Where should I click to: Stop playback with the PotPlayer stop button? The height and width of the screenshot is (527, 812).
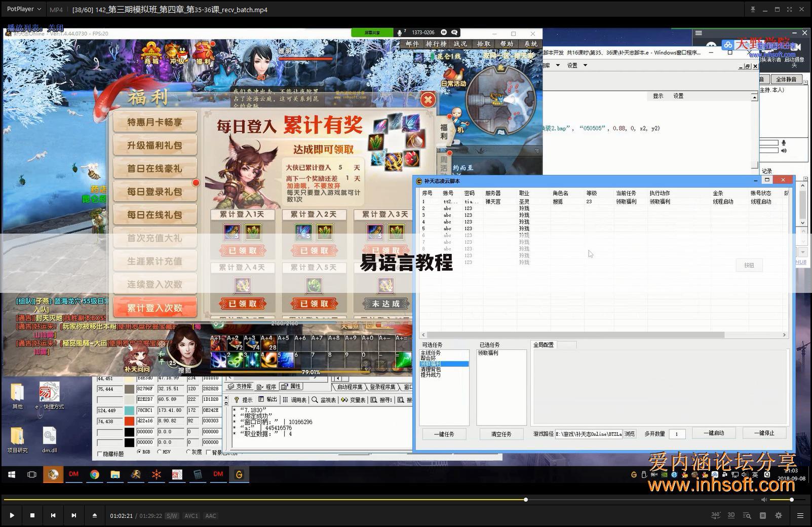[32, 515]
